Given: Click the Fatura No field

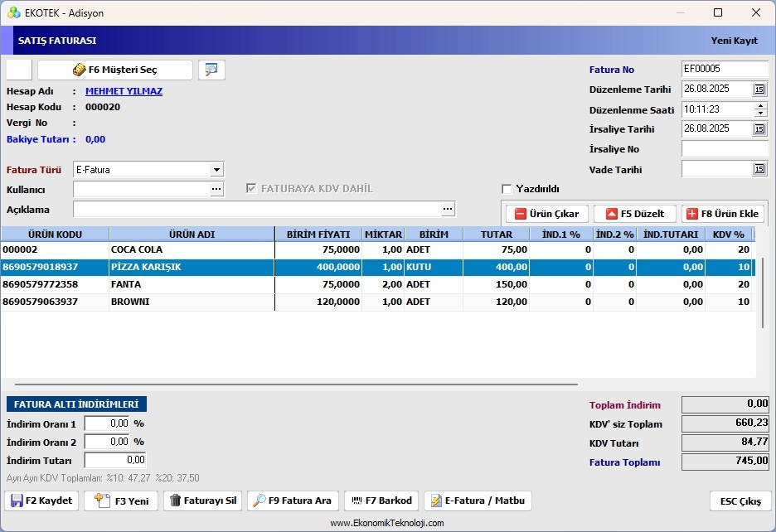Looking at the screenshot, I should pos(725,70).
